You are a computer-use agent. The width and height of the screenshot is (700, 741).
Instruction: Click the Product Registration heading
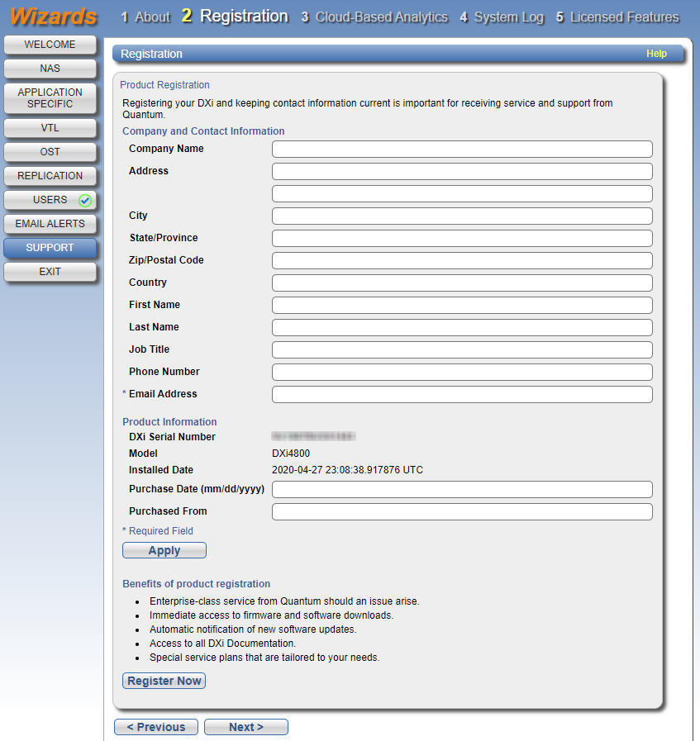click(164, 85)
